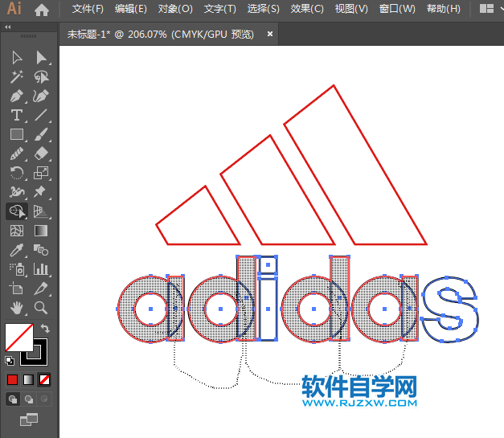Click the letter s outline shape
The height and width of the screenshot is (438, 504).
(449, 309)
